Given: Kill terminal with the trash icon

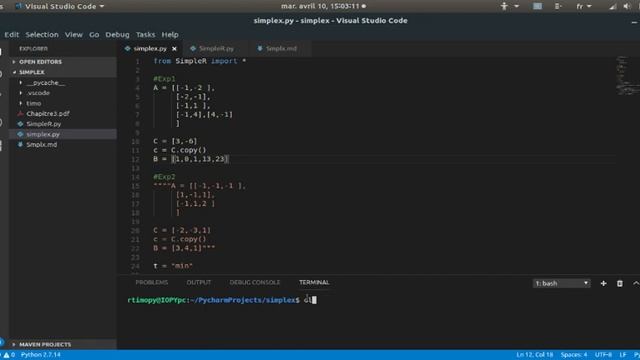Looking at the screenshot, I should [x=620, y=283].
